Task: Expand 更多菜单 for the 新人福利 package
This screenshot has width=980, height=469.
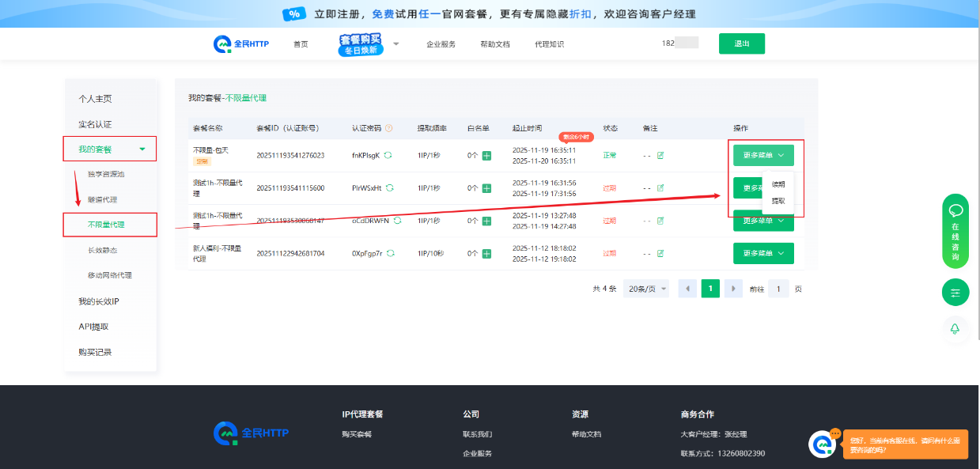Action: pyautogui.click(x=762, y=253)
